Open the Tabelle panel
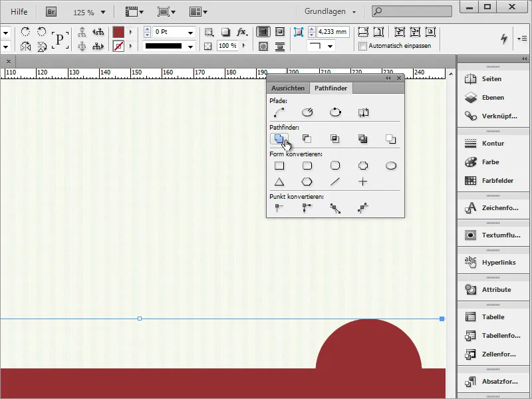 click(x=493, y=317)
